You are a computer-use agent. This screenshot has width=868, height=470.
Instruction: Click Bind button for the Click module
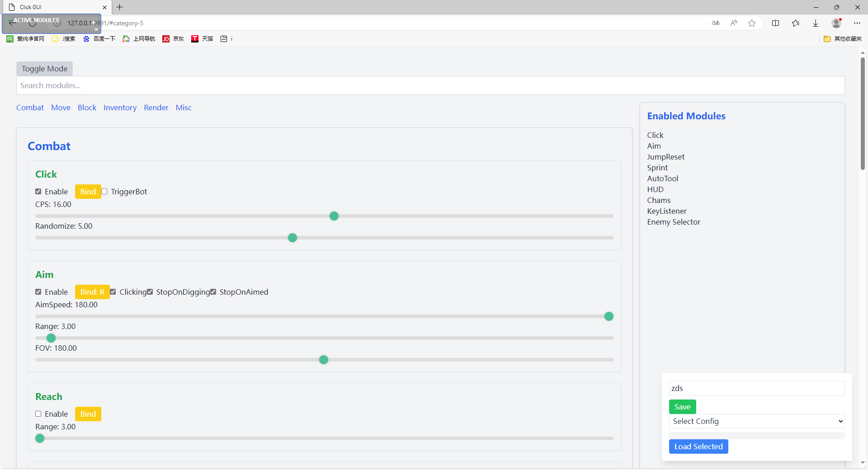[88, 192]
